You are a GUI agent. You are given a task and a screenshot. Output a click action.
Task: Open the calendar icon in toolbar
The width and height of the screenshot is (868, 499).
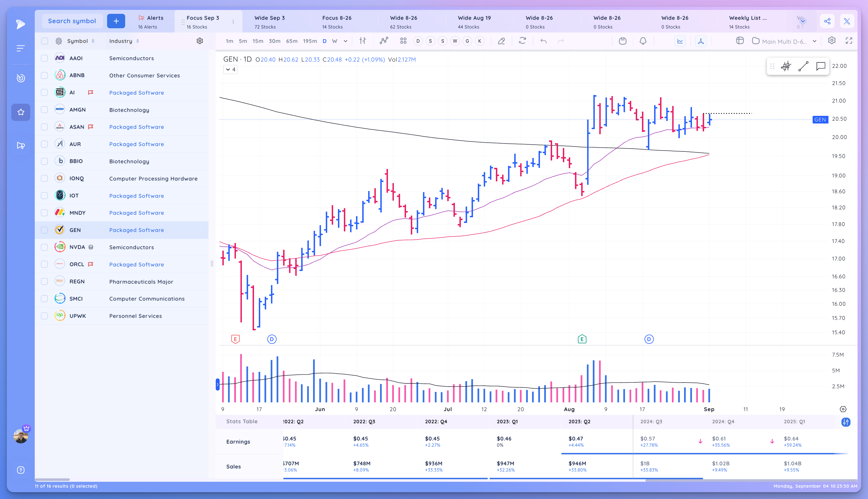623,41
